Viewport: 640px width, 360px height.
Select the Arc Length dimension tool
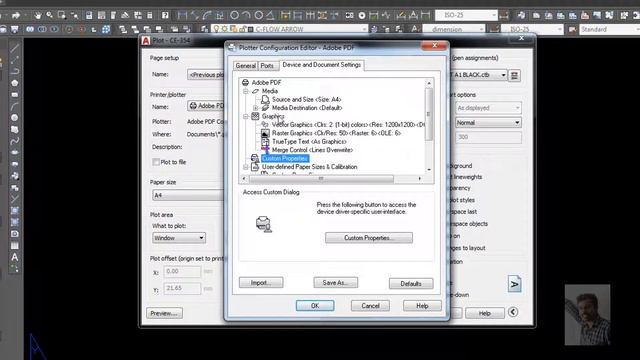click(x=207, y=16)
